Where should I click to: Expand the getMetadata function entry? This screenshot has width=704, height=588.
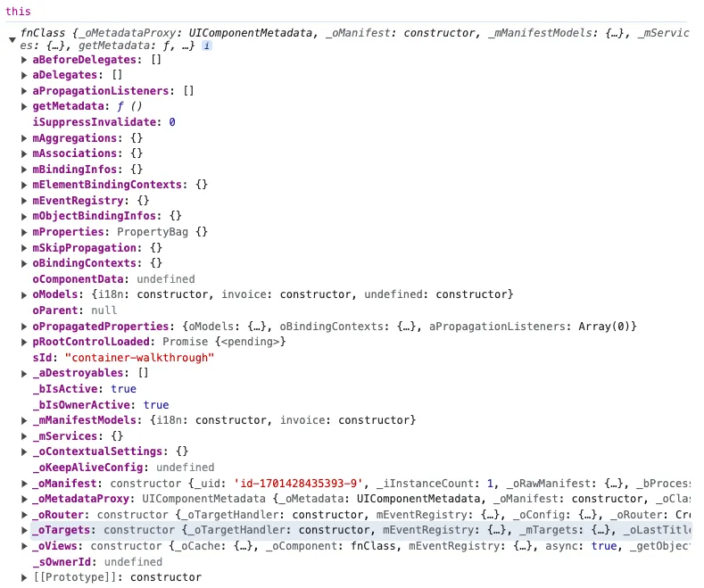point(24,106)
